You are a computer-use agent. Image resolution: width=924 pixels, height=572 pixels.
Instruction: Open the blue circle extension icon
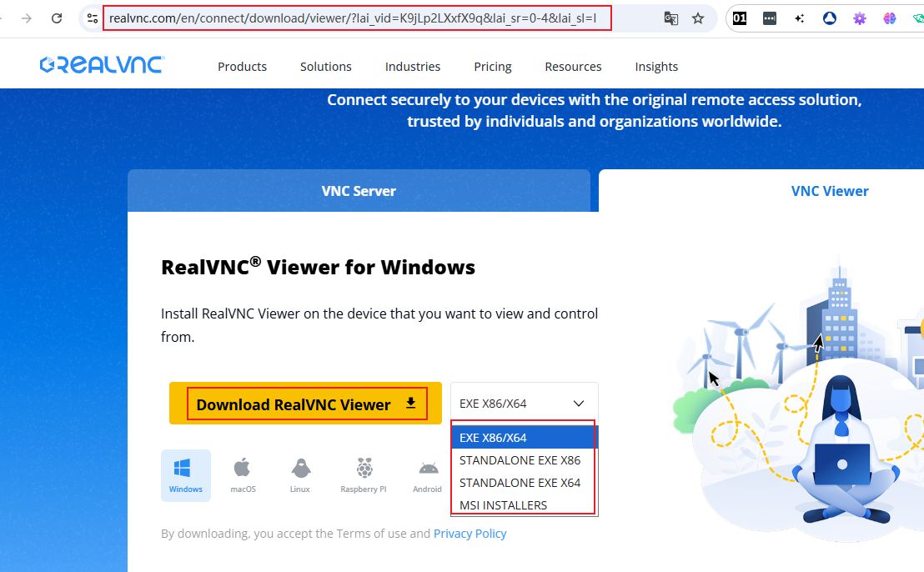click(x=830, y=18)
